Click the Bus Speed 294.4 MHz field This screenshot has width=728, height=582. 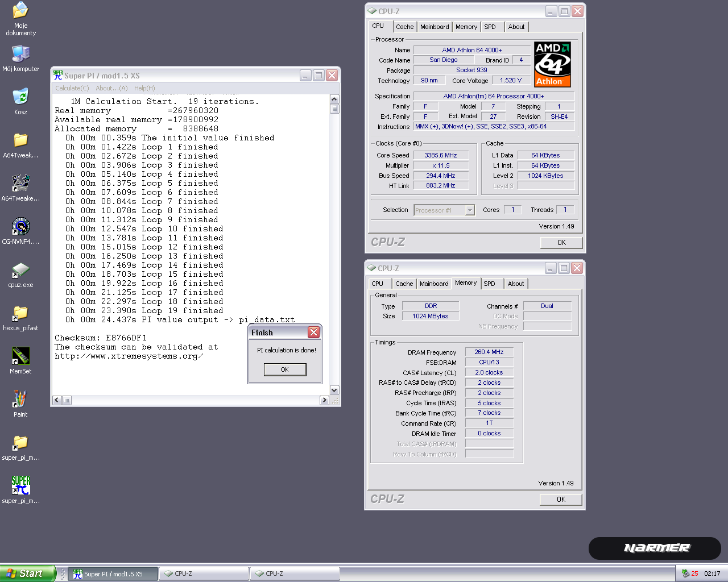(441, 176)
